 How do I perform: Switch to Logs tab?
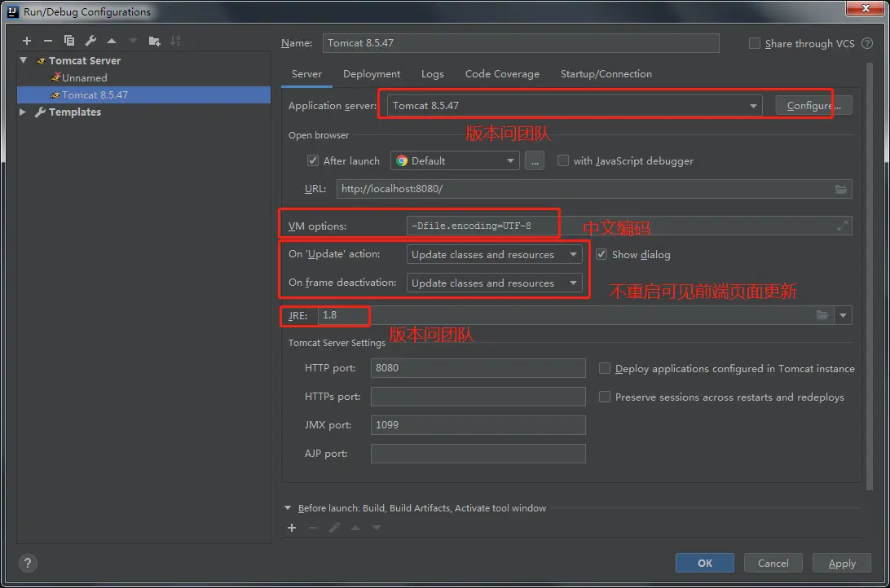433,74
